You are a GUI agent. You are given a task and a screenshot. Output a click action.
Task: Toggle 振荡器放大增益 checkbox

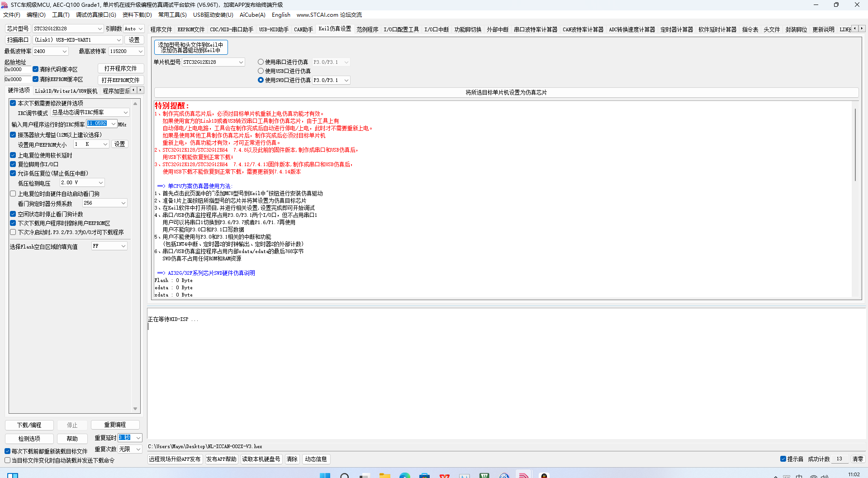pyautogui.click(x=13, y=135)
